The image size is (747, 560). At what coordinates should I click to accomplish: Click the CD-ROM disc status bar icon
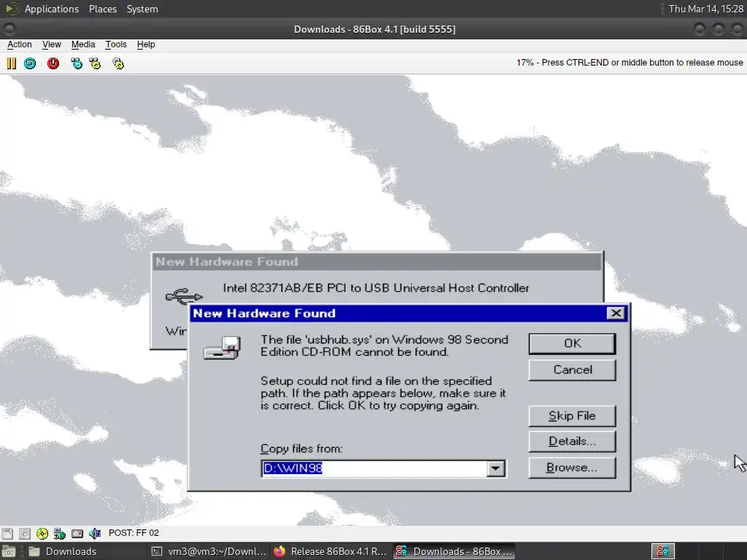(x=42, y=533)
